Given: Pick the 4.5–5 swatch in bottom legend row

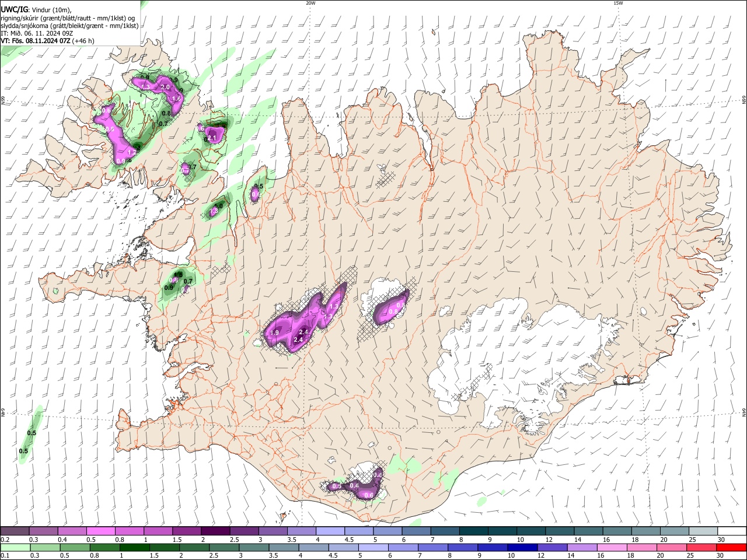Looking at the screenshot, I should pyautogui.click(x=343, y=547).
